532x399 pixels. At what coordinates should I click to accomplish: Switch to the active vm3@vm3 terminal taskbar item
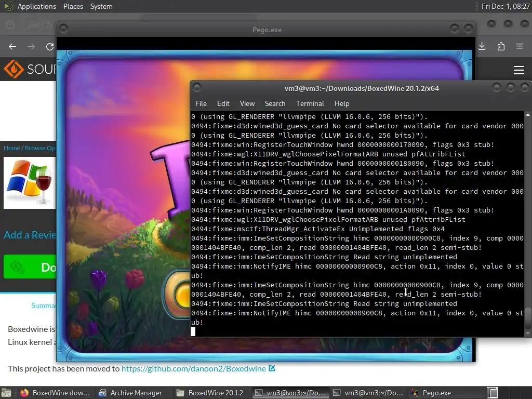(290, 393)
